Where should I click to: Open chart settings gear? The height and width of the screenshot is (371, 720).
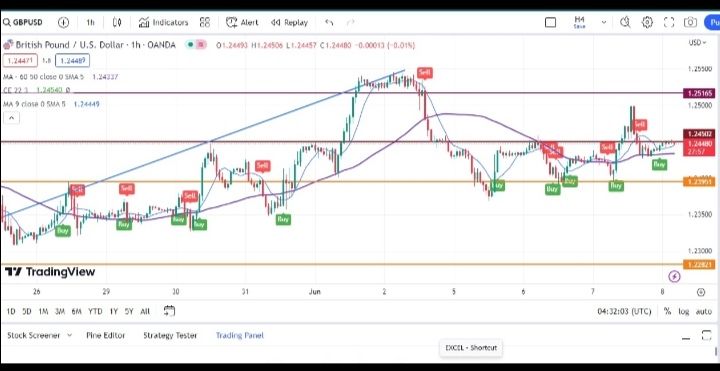click(647, 22)
